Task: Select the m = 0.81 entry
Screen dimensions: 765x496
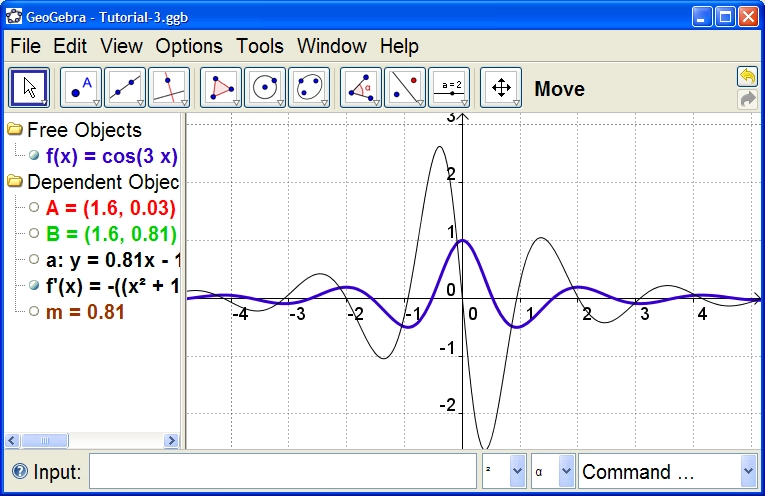Action: click(x=85, y=312)
